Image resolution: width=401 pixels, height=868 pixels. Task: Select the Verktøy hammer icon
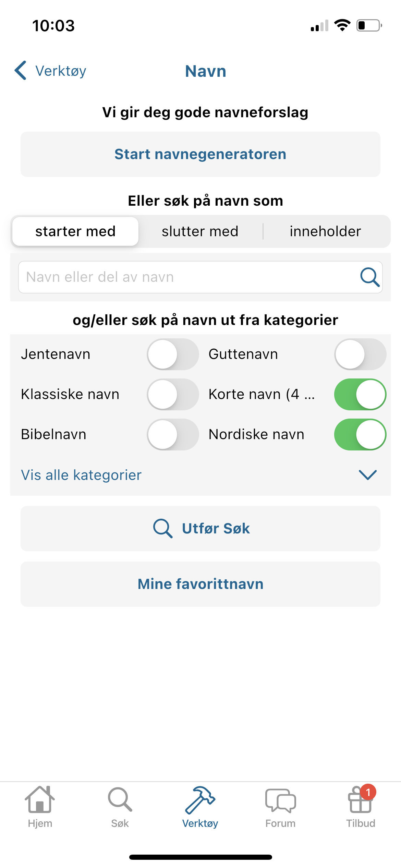pos(200,799)
